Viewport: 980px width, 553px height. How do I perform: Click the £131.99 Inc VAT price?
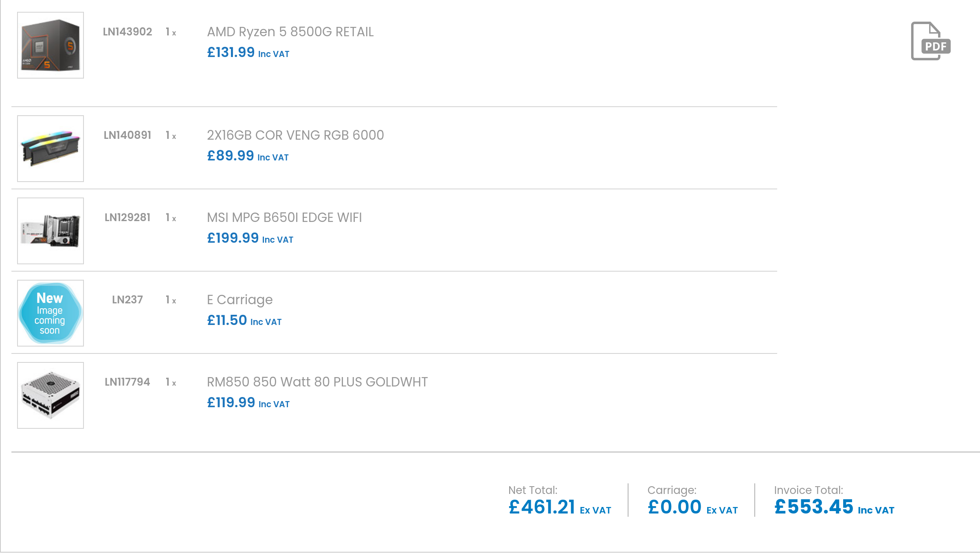tap(248, 53)
